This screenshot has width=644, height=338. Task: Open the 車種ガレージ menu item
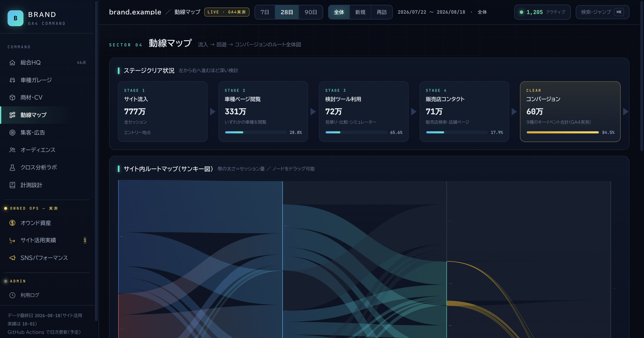[47, 80]
